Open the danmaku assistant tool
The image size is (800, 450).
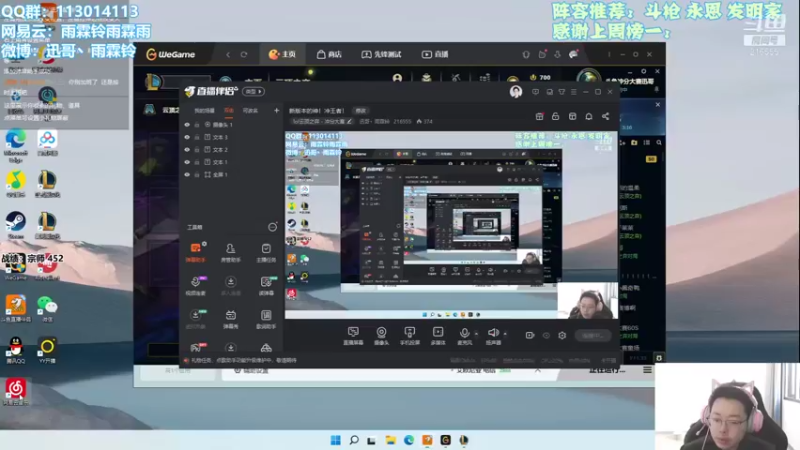coord(195,253)
